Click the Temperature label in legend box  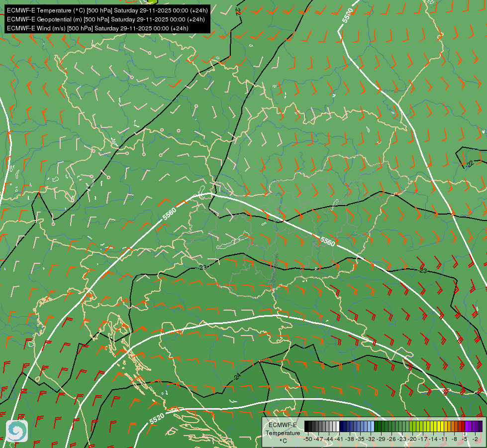coord(283,433)
